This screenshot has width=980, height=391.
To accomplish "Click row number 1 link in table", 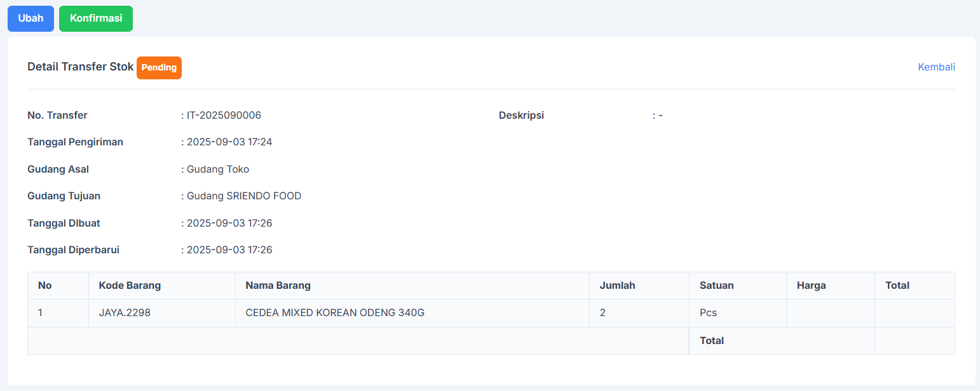I will pyautogui.click(x=40, y=312).
